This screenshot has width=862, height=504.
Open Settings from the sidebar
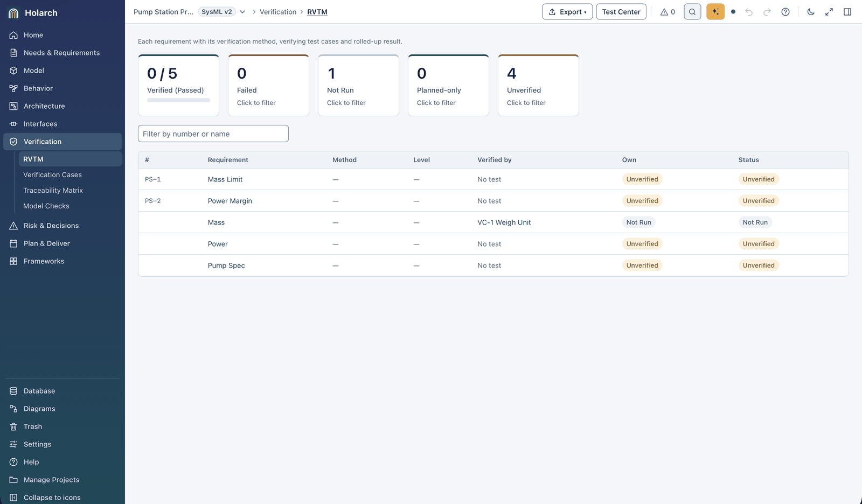coord(37,444)
